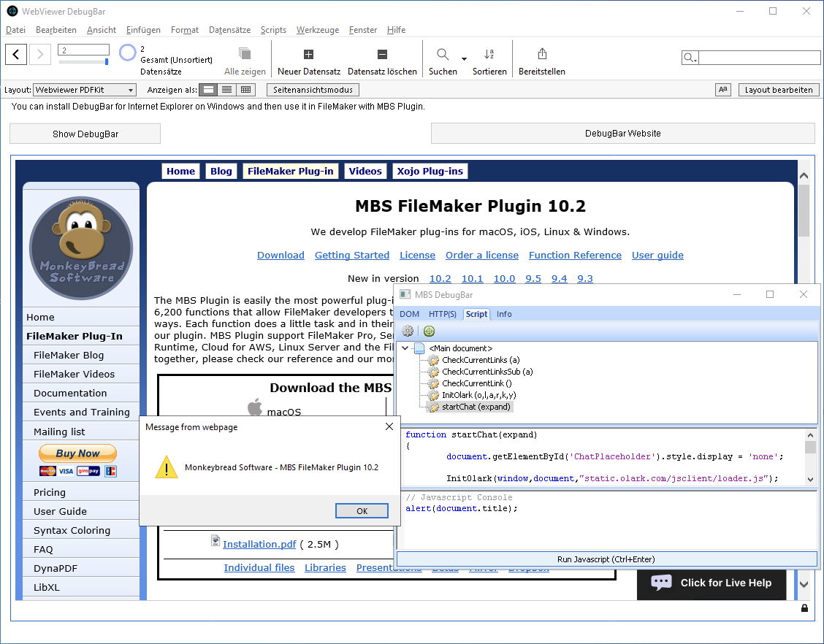Click the DebugBar Website button

pyautogui.click(x=622, y=133)
